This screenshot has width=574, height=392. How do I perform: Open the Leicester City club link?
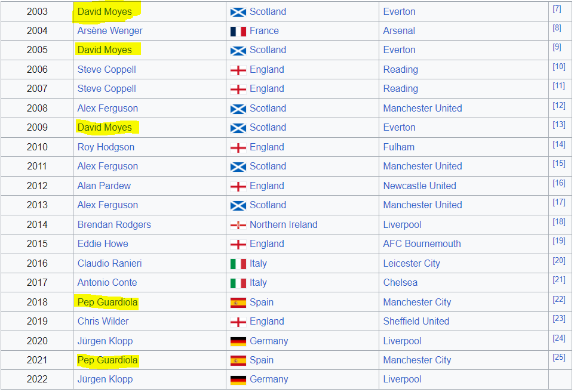click(x=412, y=263)
